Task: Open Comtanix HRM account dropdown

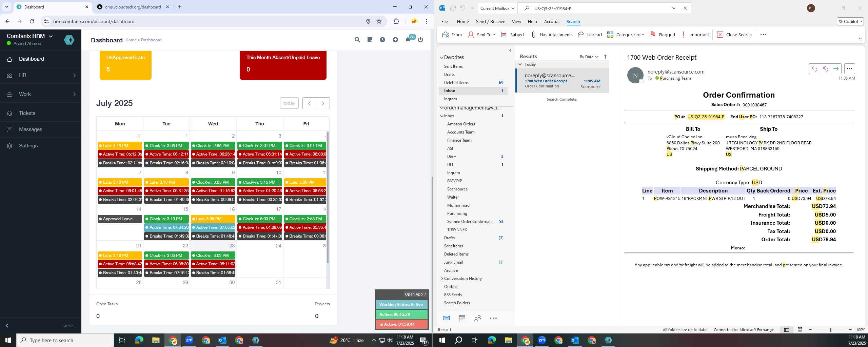Action: pos(30,36)
